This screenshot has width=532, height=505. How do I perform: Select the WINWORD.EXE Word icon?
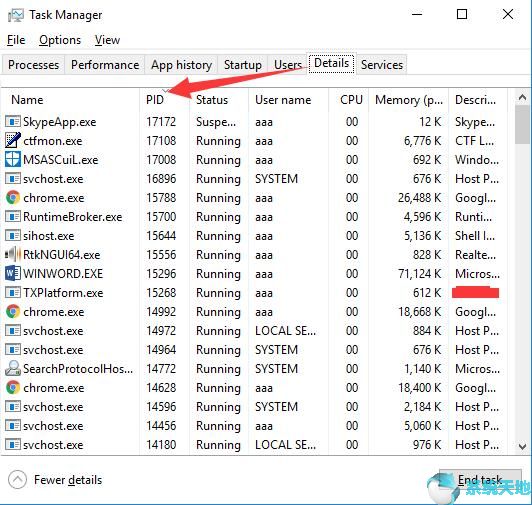coord(13,273)
